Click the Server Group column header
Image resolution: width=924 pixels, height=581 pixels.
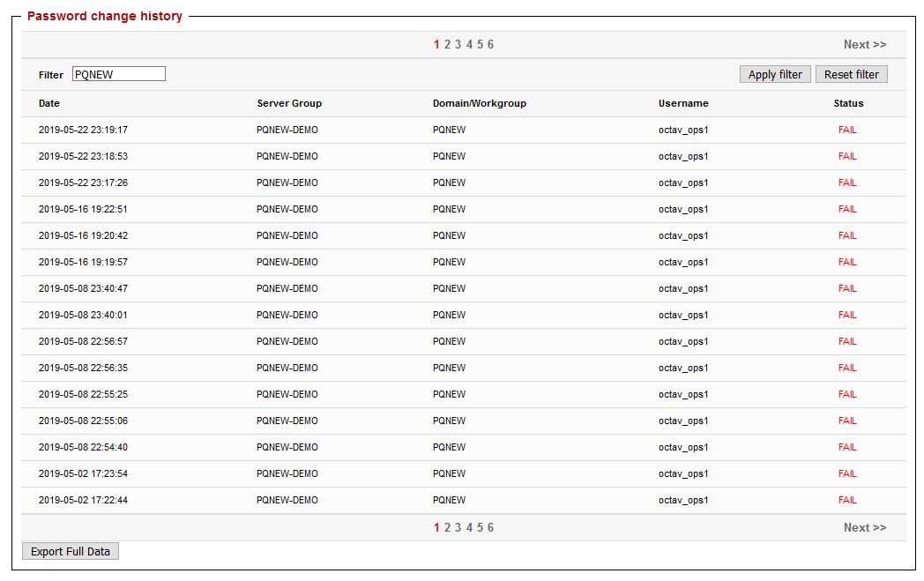click(289, 104)
